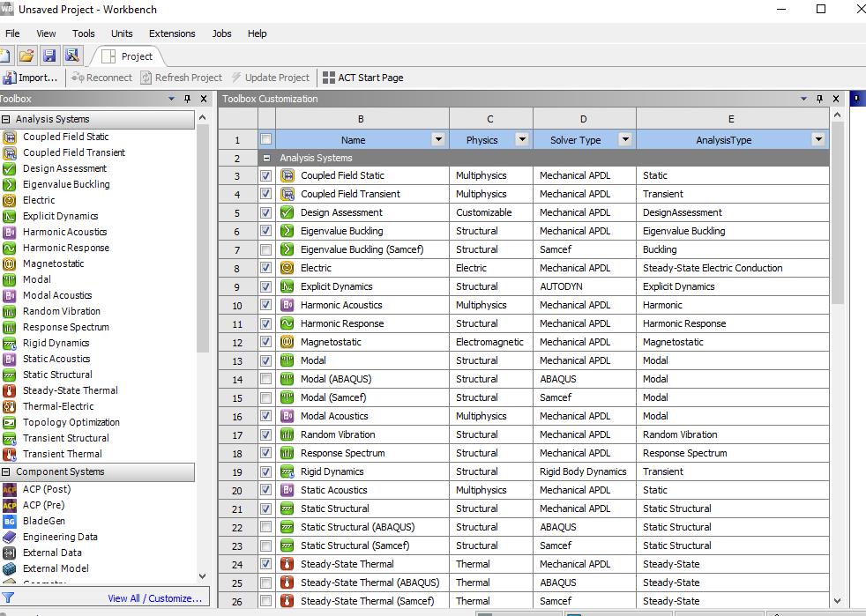Viewport: 866px width, 616px height.
Task: Enable Steady-State Thermal (Samcef) checkbox
Action: [265, 600]
